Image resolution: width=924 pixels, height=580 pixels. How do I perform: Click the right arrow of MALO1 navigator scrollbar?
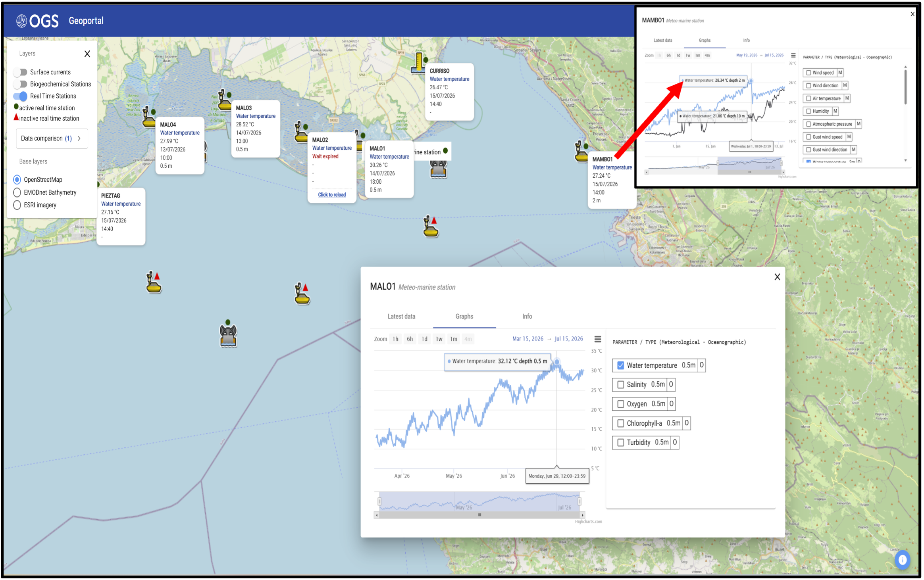pos(582,515)
